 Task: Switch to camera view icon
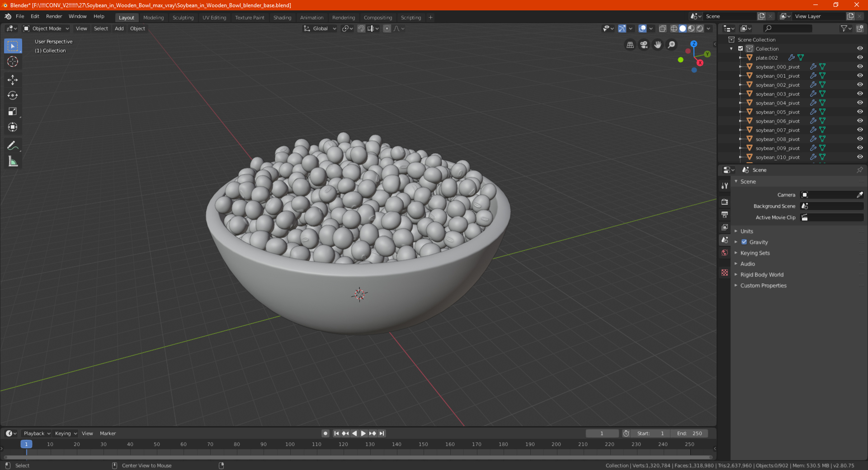click(644, 45)
